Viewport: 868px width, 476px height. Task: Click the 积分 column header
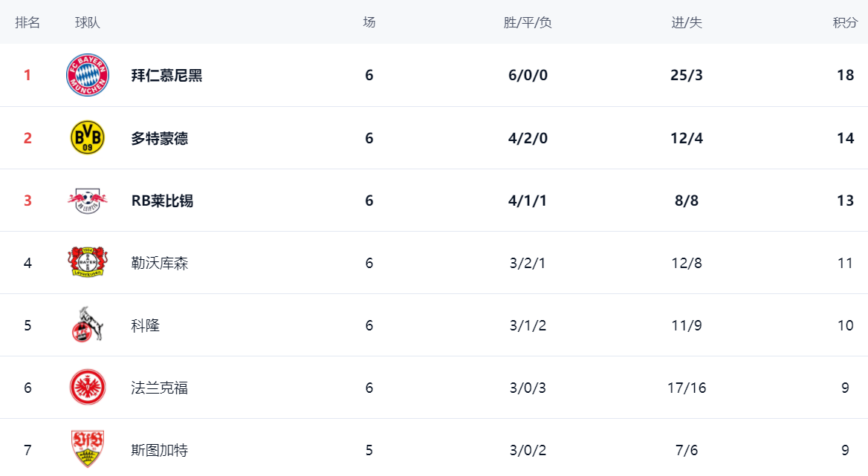pyautogui.click(x=845, y=22)
